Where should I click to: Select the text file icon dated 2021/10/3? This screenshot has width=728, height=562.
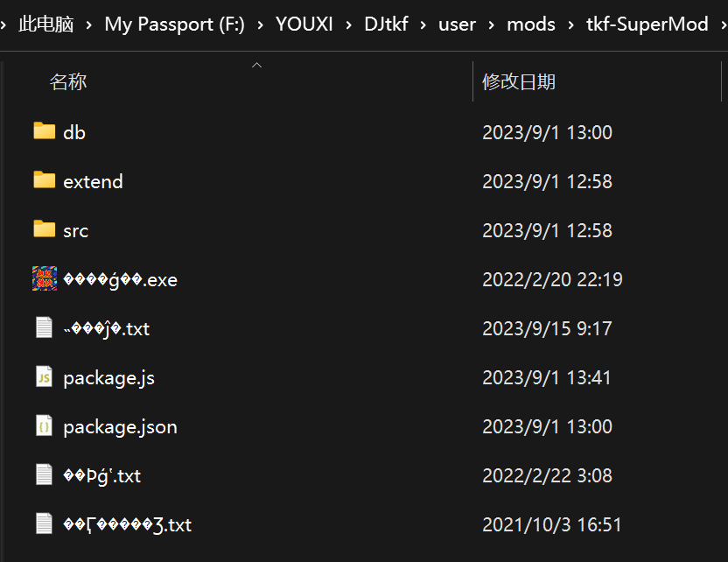point(44,524)
